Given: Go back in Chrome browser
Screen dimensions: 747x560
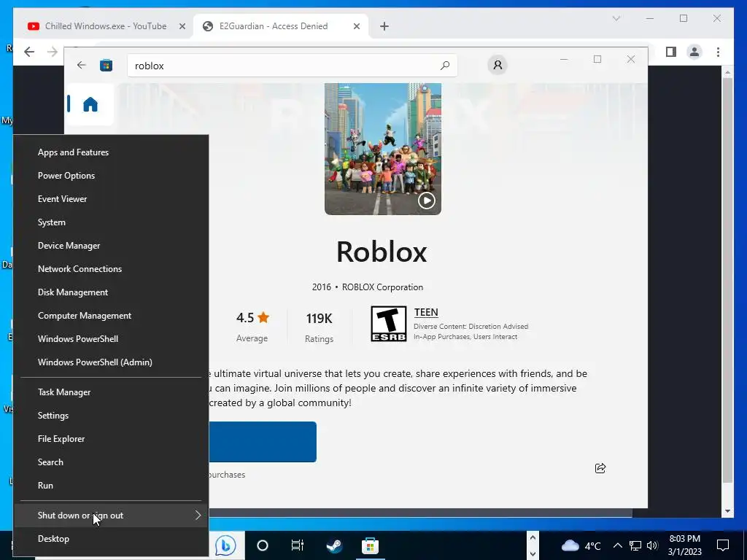Looking at the screenshot, I should (29, 52).
